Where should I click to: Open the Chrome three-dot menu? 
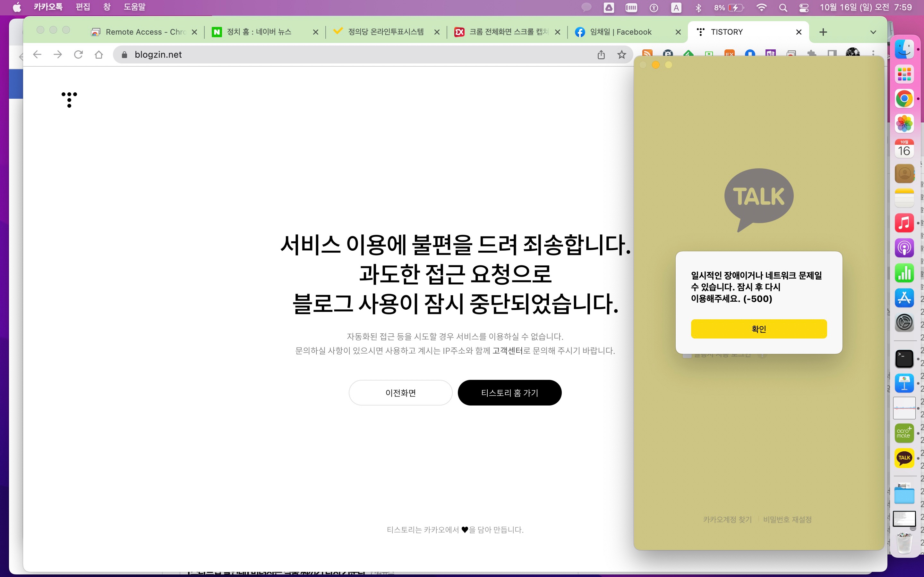(x=873, y=53)
